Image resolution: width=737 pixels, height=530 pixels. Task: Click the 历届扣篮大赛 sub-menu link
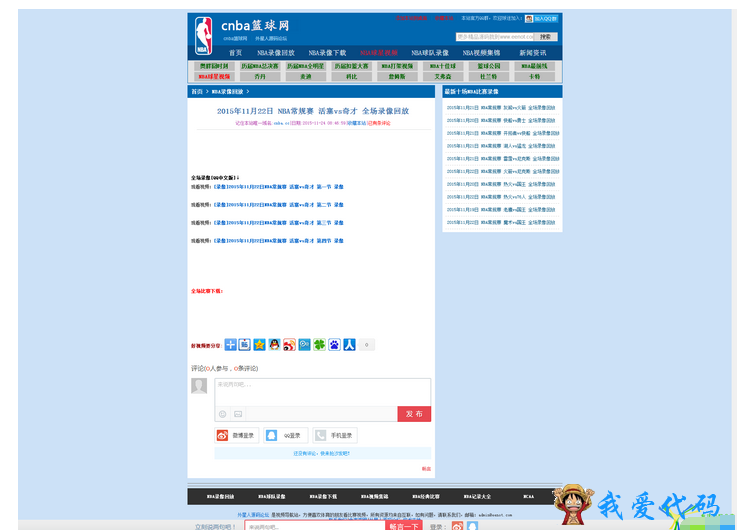click(x=352, y=66)
